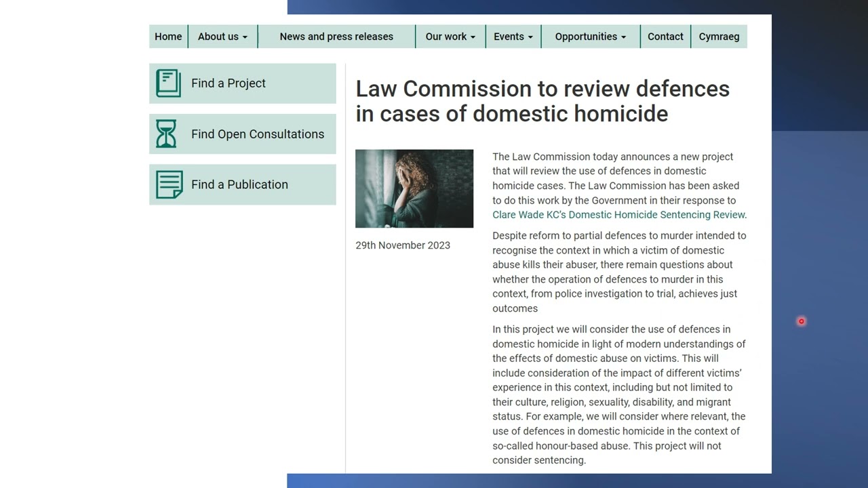868x488 pixels.
Task: Expand the Our work dropdown menu
Action: (450, 37)
